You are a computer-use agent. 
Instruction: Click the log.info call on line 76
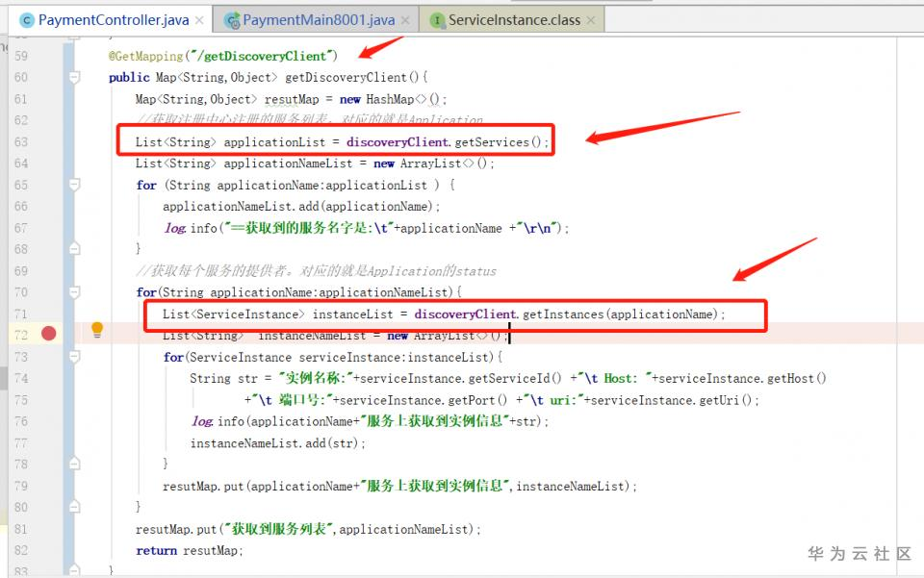click(369, 421)
